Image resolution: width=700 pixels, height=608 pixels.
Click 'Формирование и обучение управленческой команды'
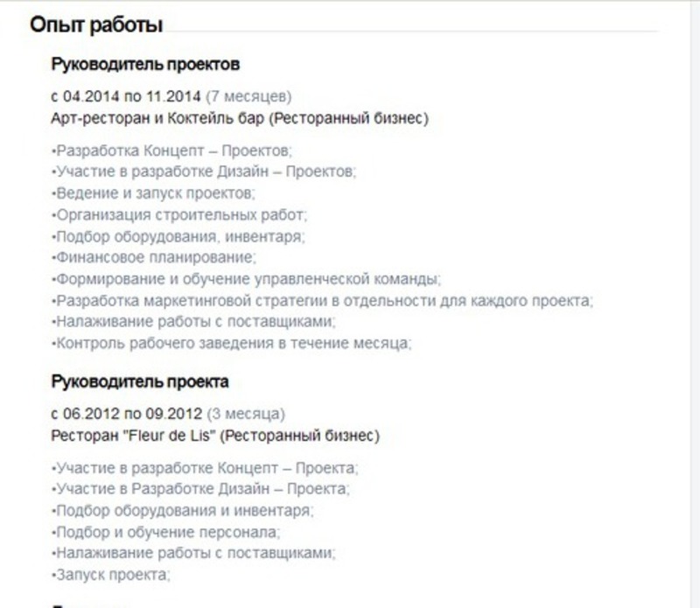(x=247, y=279)
